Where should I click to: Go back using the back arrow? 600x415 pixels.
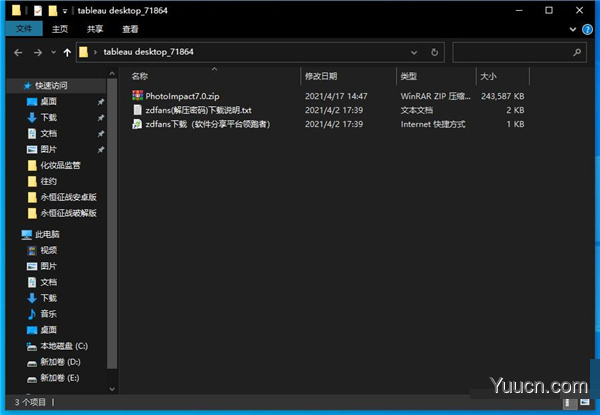pyautogui.click(x=18, y=52)
